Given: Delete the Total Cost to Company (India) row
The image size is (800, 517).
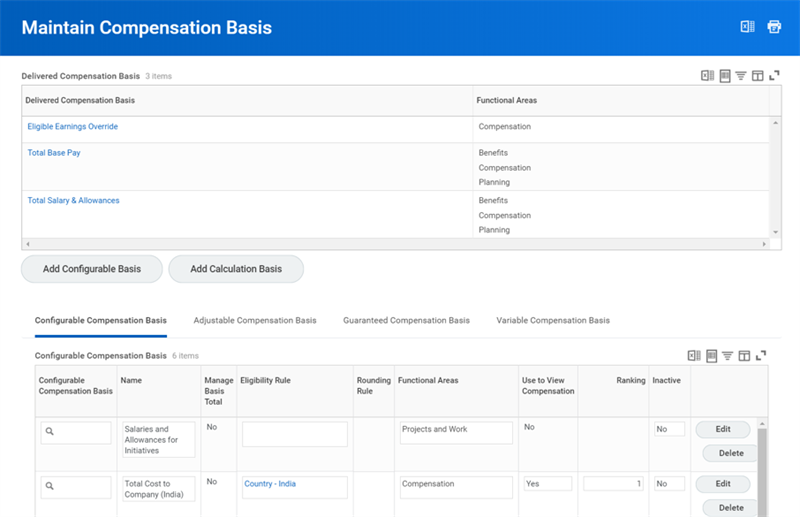Looking at the screenshot, I should point(731,508).
